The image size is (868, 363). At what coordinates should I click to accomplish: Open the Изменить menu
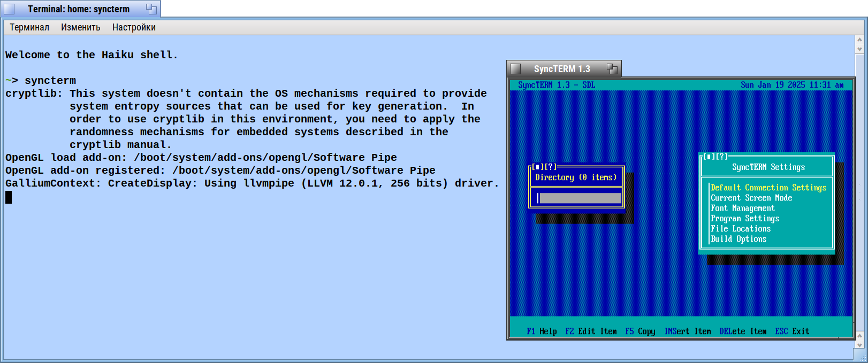pyautogui.click(x=80, y=27)
